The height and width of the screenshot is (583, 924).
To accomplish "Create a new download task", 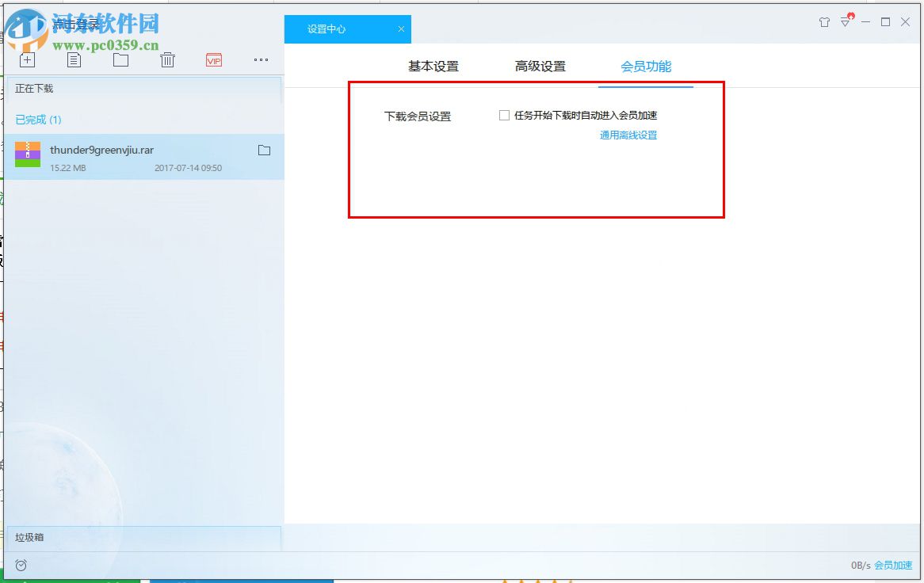I will coord(27,59).
